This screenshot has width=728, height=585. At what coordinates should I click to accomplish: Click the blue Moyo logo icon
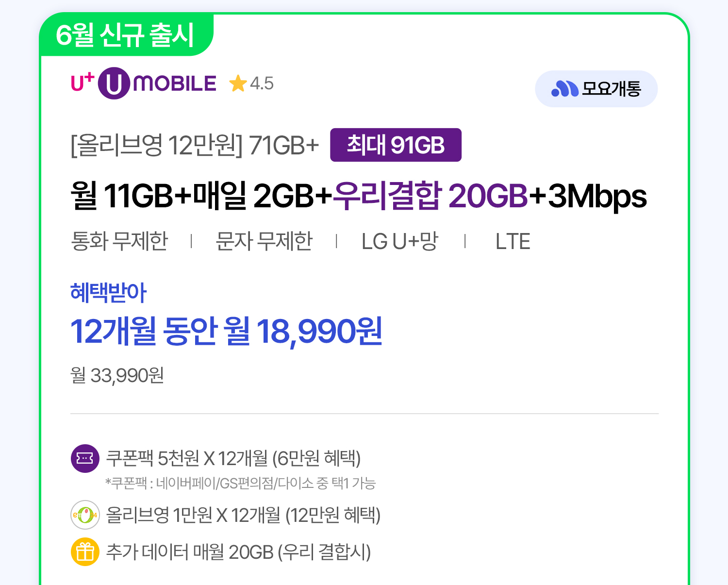pos(564,89)
